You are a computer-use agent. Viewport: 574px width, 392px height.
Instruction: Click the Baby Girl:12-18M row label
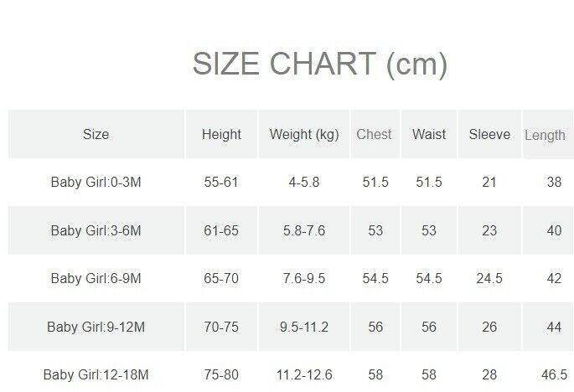(x=96, y=374)
